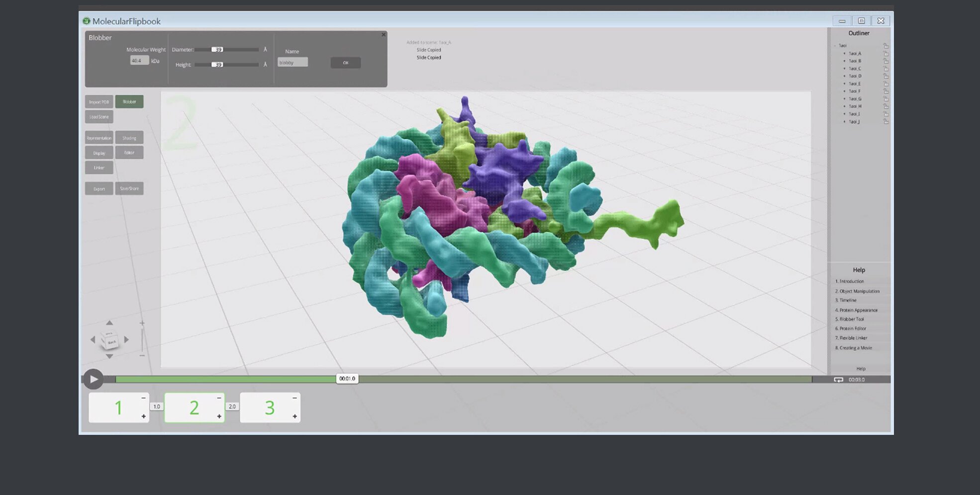Click OK in the Blobber panel
980x495 pixels.
click(x=345, y=63)
